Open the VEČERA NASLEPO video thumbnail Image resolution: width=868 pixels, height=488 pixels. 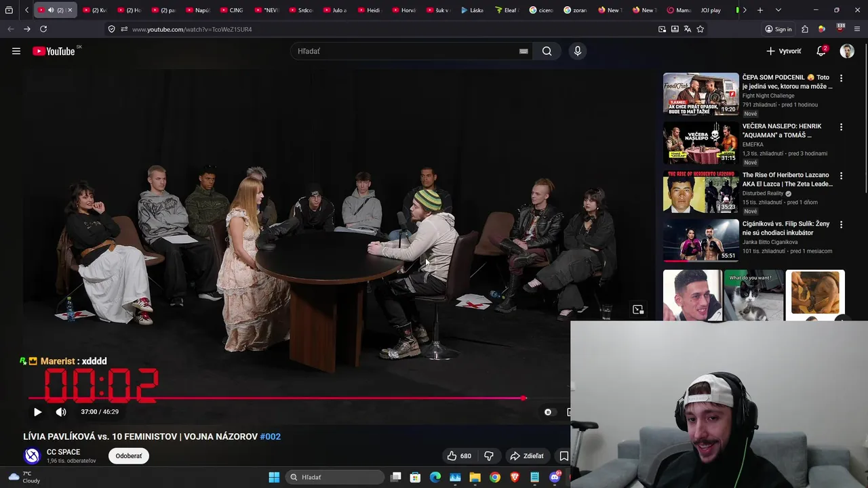pos(701,143)
